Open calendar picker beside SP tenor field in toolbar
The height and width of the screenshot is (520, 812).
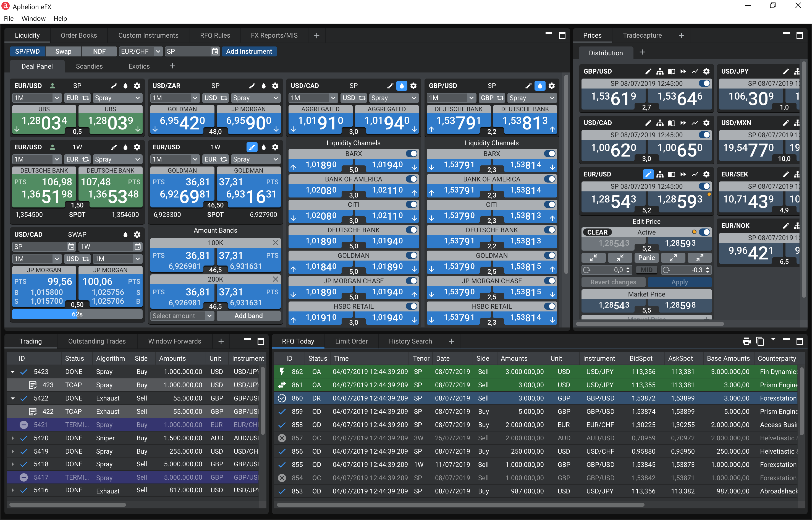click(x=214, y=51)
